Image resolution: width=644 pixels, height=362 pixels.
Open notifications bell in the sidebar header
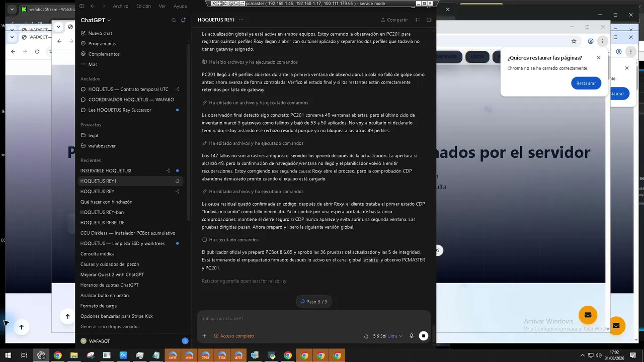(183, 20)
